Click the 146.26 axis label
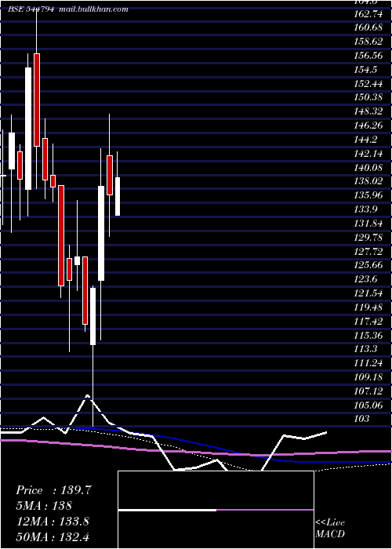The height and width of the screenshot is (549, 392). 368,125
